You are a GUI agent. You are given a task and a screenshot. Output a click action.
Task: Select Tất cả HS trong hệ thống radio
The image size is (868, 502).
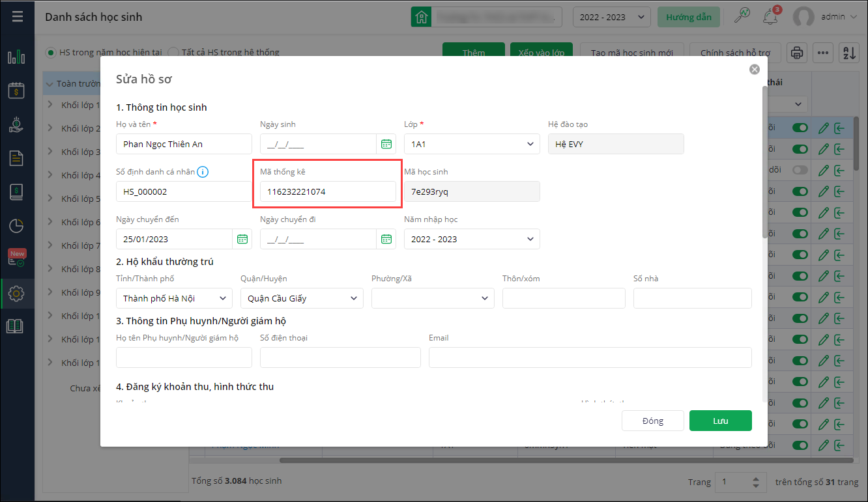point(173,53)
